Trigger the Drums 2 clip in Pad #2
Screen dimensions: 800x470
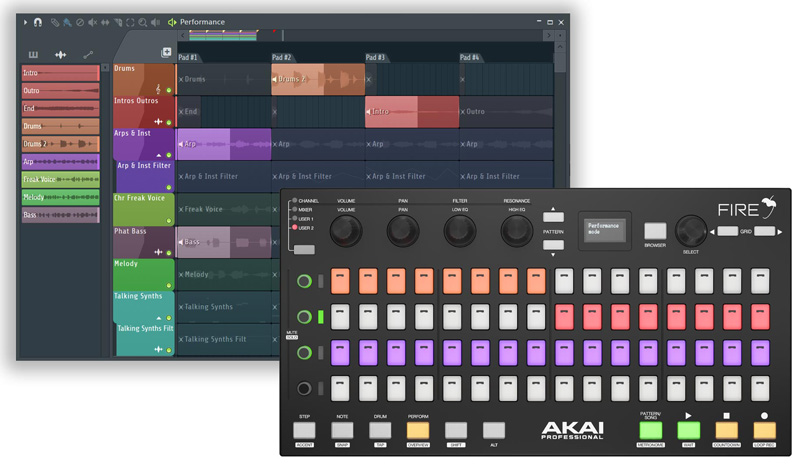coord(318,79)
